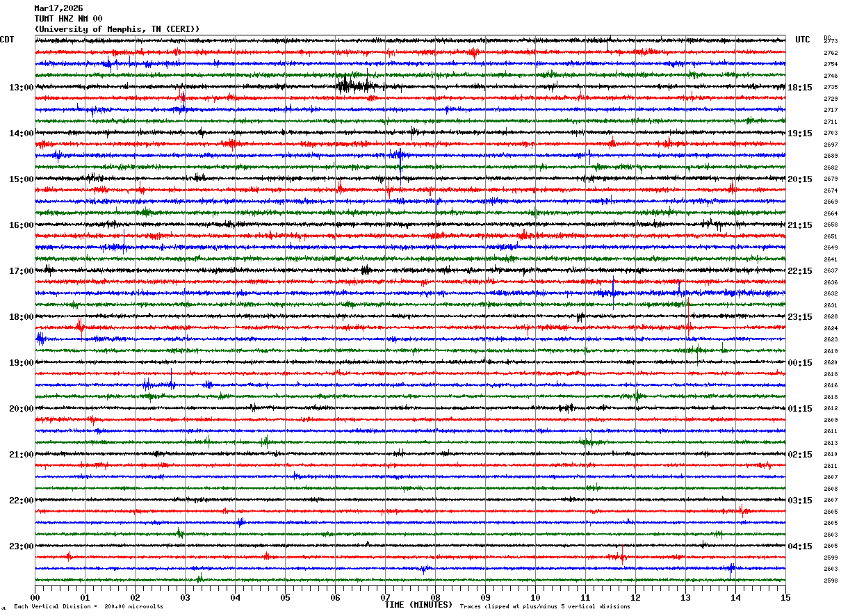The height and width of the screenshot is (616, 841).
Task: Click the 20:15 UTC time label
Action: coord(800,179)
